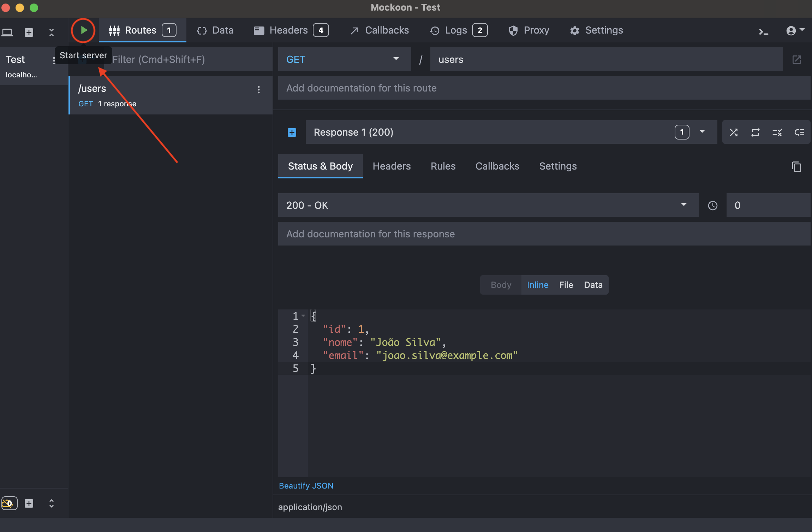Open the user account menu
Image resolution: width=812 pixels, height=532 pixels.
pyautogui.click(x=795, y=31)
